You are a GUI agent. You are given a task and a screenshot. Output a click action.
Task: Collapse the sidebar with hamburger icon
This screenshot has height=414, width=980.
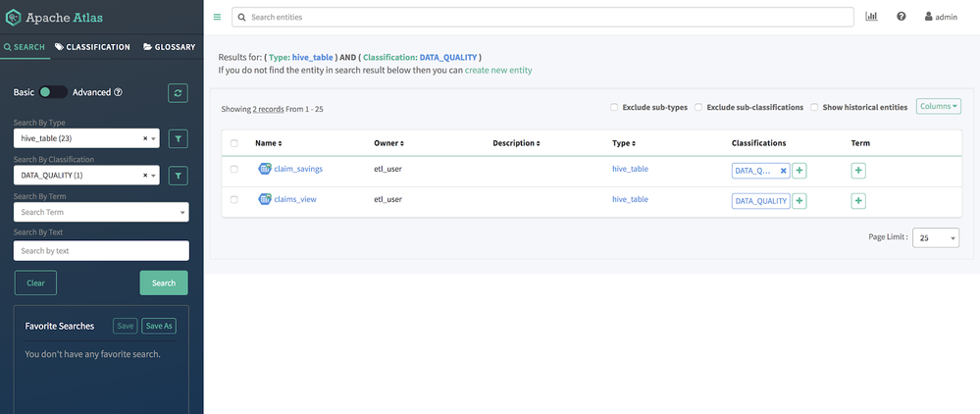pyautogui.click(x=217, y=17)
